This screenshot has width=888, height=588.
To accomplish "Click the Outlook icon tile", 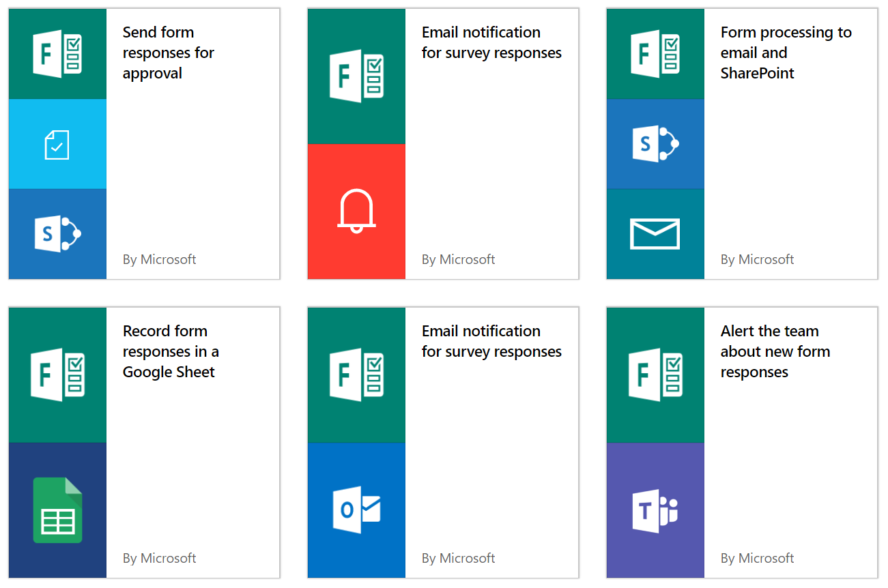I will pyautogui.click(x=356, y=510).
